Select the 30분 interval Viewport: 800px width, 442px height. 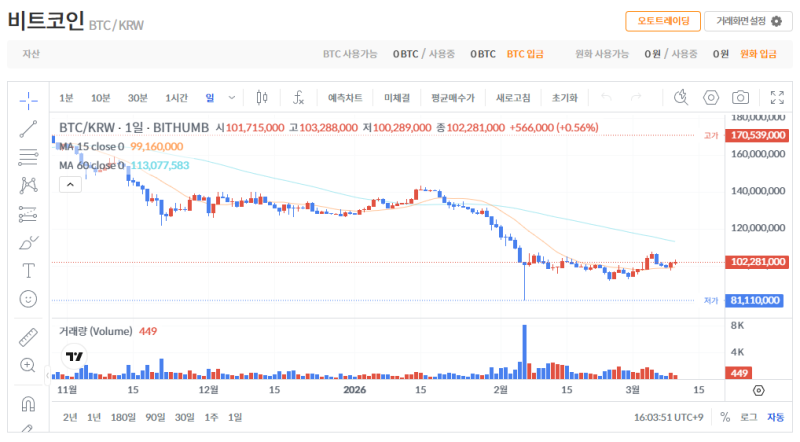click(x=137, y=98)
